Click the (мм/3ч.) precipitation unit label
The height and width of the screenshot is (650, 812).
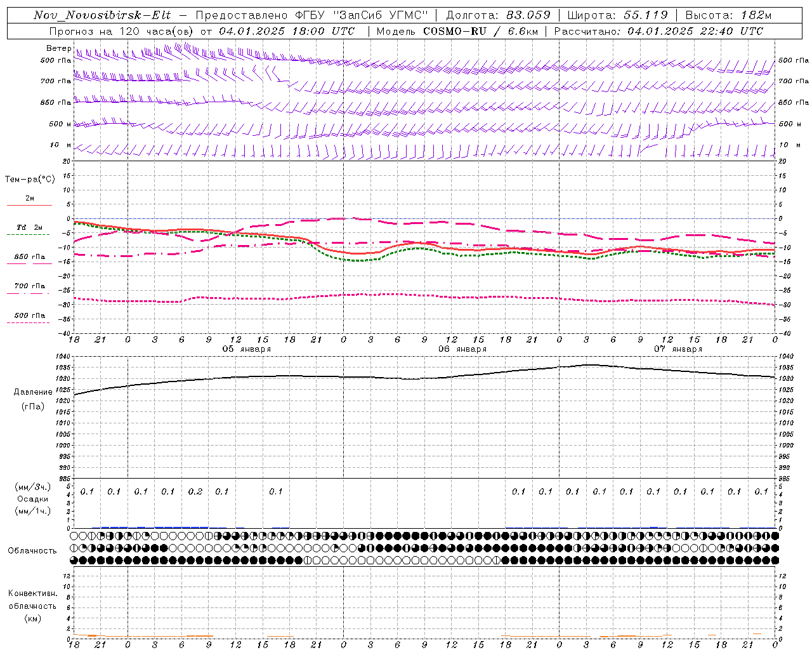[x=32, y=487]
